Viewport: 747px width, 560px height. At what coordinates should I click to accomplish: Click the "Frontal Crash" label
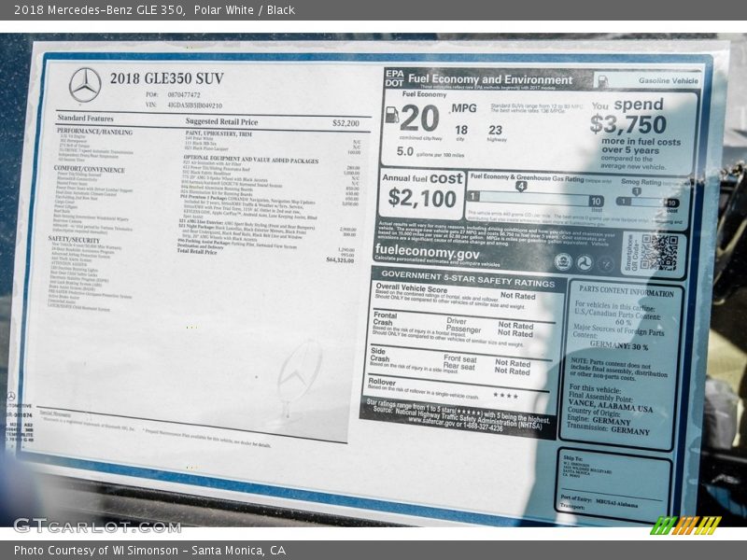pos(385,318)
